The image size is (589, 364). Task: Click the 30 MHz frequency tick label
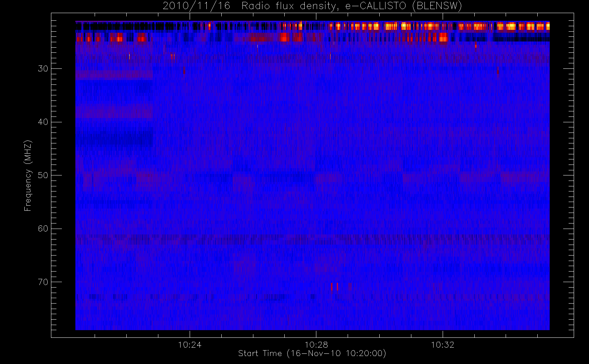(43, 68)
